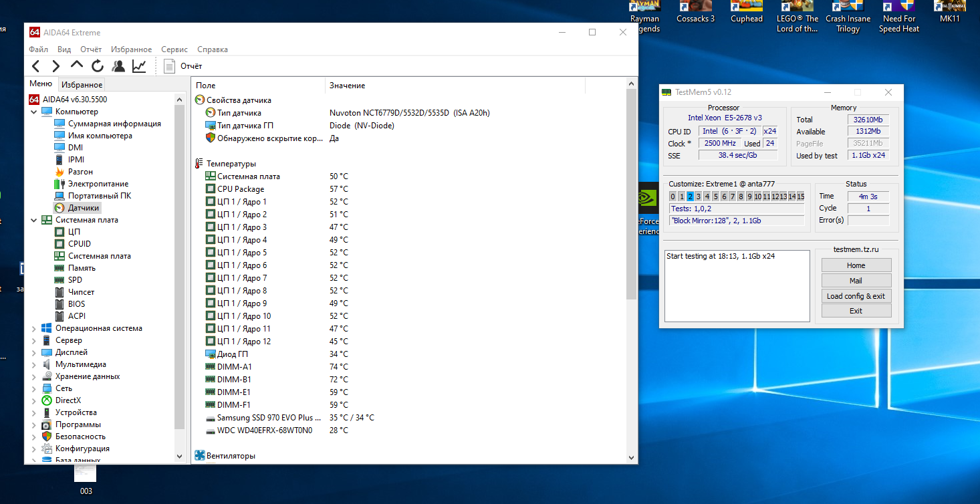Refresh the AIDA64 sensor readings
Viewport: 980px width, 504px height.
coord(98,66)
